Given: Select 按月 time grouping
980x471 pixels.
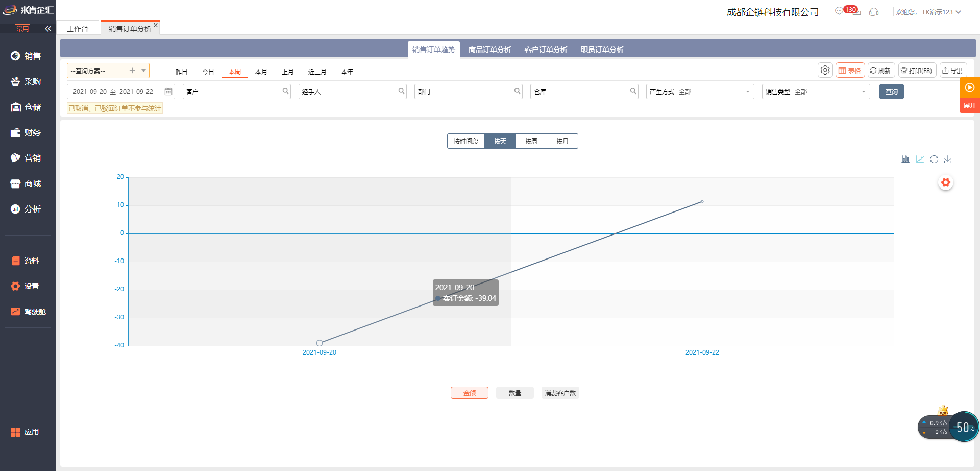Looking at the screenshot, I should click(562, 141).
